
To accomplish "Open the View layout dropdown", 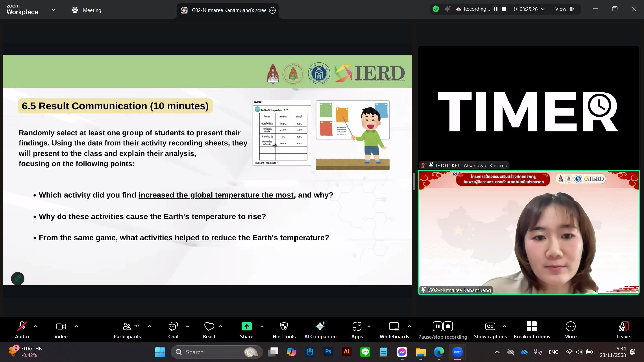I will [x=565, y=9].
